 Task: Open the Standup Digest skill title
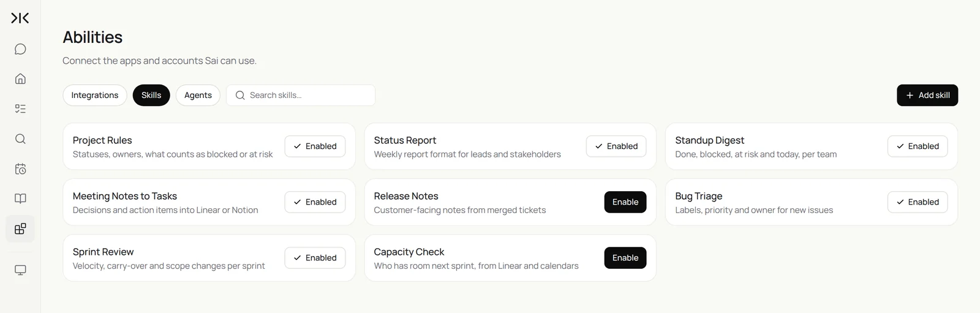(x=709, y=140)
